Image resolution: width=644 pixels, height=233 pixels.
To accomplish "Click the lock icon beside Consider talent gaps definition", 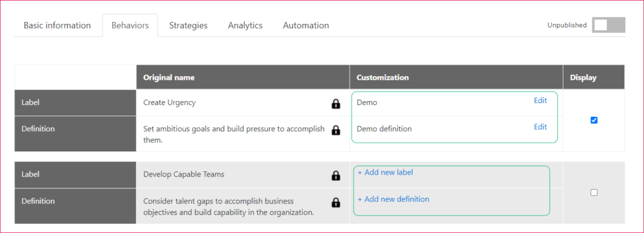I will point(336,202).
